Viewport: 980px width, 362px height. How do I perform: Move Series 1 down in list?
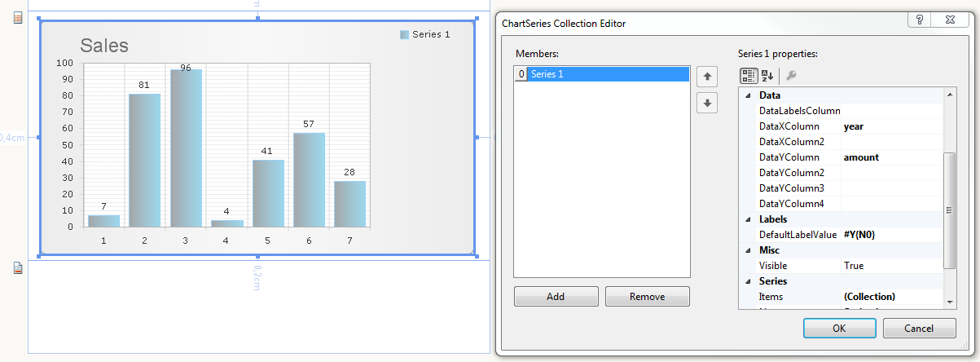[707, 104]
